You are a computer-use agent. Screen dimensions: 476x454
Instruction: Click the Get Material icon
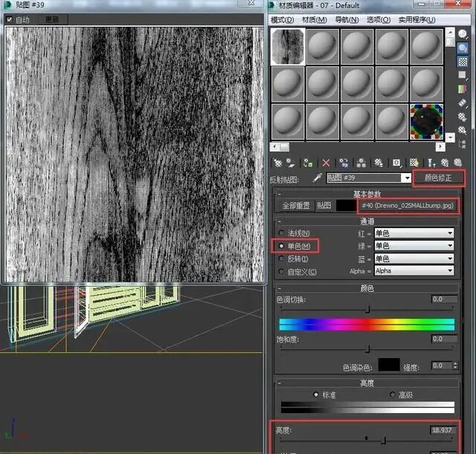point(277,163)
